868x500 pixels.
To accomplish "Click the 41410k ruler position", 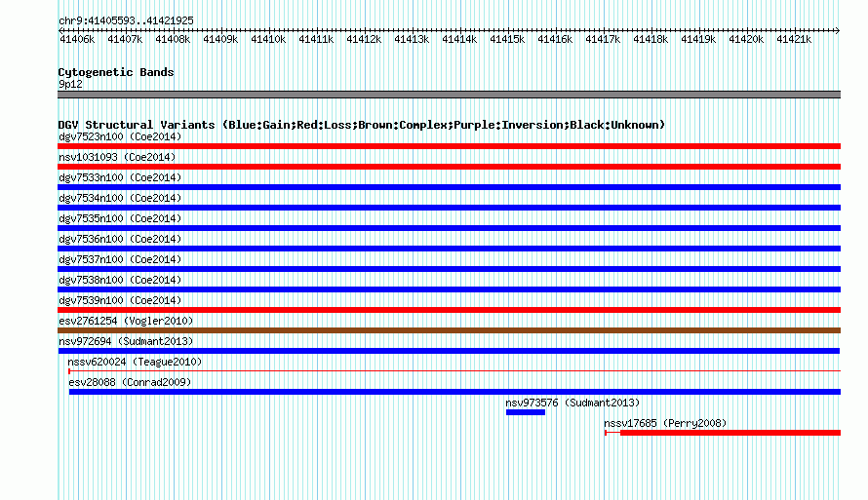I will [x=268, y=39].
